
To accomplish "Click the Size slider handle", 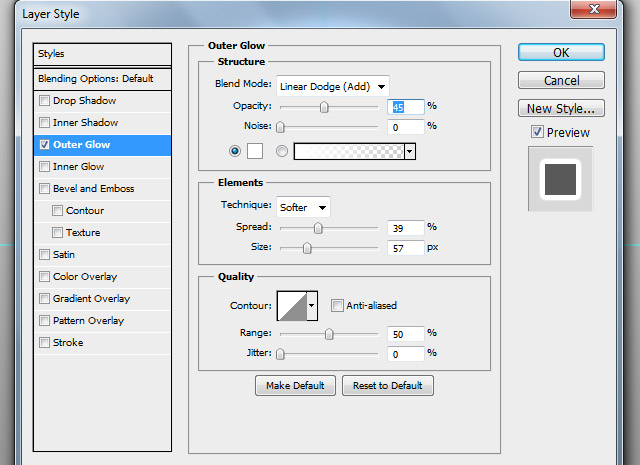I will (307, 248).
